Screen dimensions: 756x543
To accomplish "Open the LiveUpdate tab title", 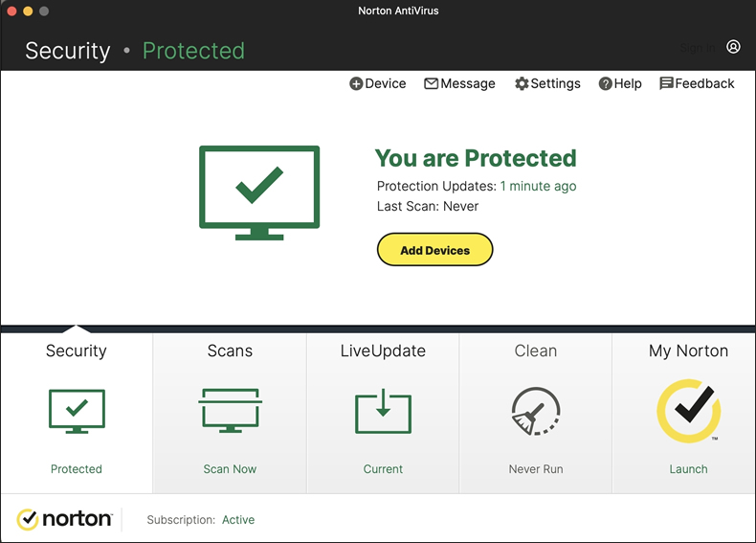I will pos(383,351).
